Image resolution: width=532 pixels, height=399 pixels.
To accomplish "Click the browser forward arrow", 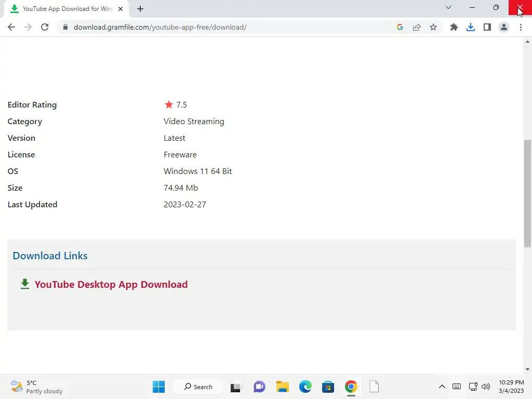I will tap(28, 27).
